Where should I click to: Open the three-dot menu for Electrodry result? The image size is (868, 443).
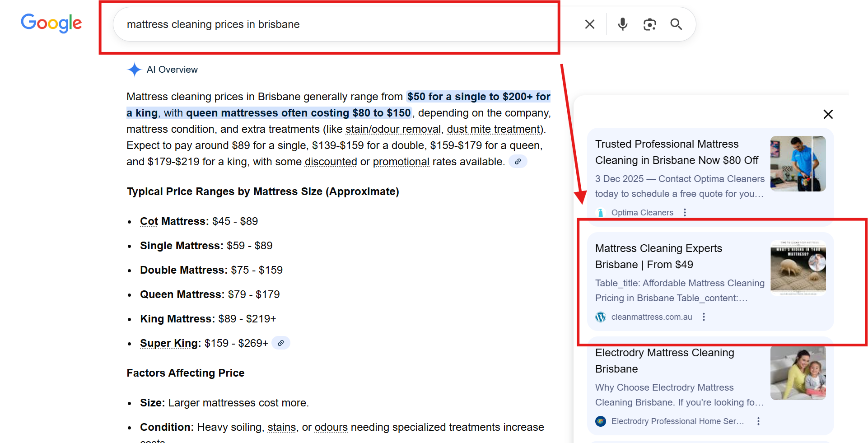(758, 421)
